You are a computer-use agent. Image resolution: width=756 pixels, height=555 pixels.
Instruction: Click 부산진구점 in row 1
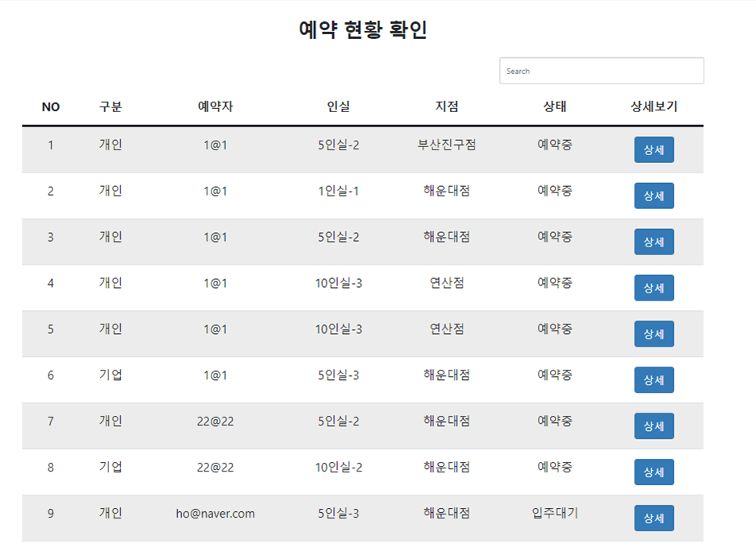coord(447,145)
